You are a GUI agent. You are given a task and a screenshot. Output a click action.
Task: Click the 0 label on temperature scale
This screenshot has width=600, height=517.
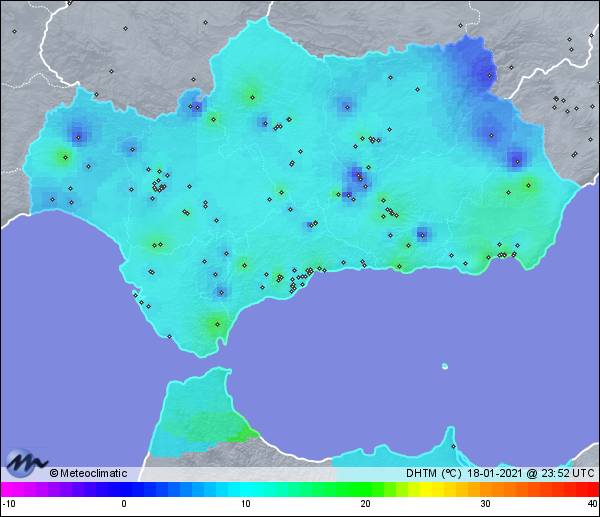point(124,504)
